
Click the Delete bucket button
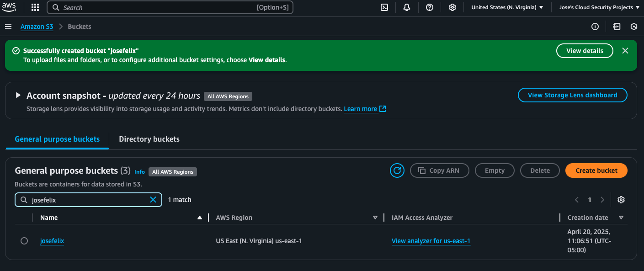coord(540,170)
